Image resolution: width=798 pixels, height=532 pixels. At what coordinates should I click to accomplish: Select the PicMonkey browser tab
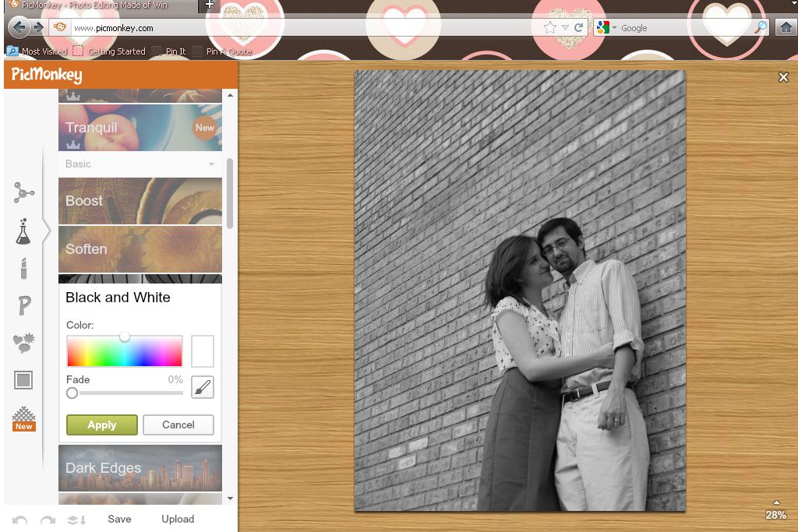[x=100, y=5]
